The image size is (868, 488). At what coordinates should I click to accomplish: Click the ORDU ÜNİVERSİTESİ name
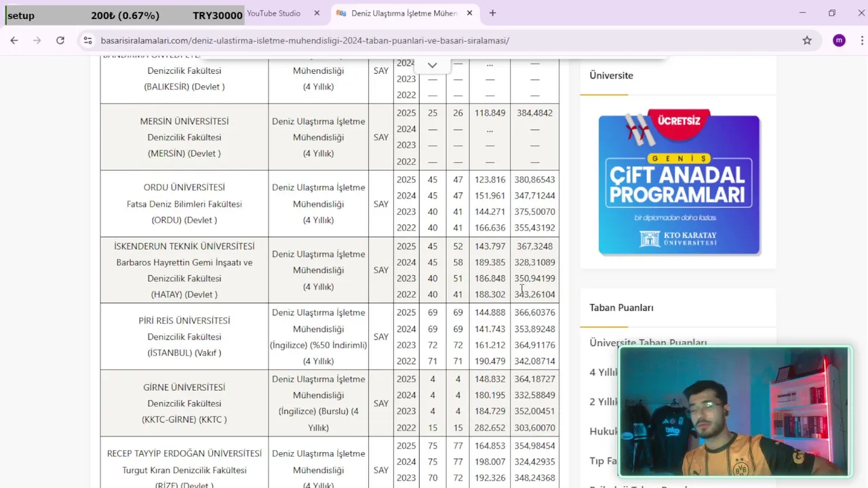click(184, 187)
